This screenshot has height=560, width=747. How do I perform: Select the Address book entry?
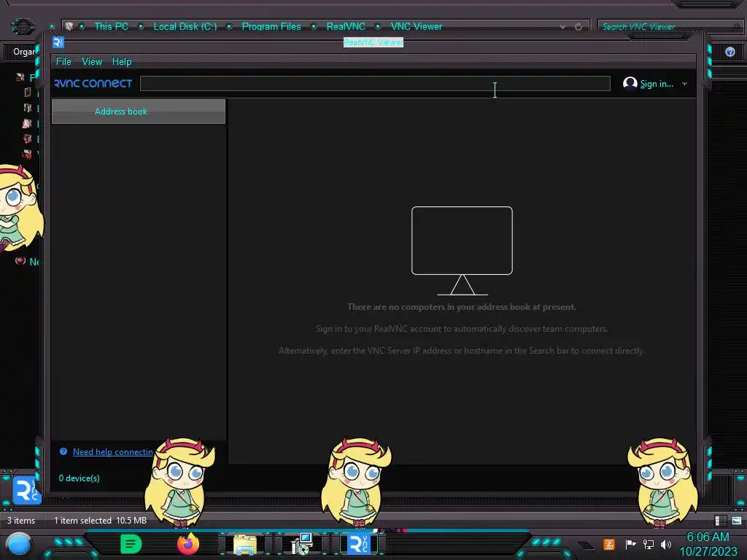click(x=138, y=112)
